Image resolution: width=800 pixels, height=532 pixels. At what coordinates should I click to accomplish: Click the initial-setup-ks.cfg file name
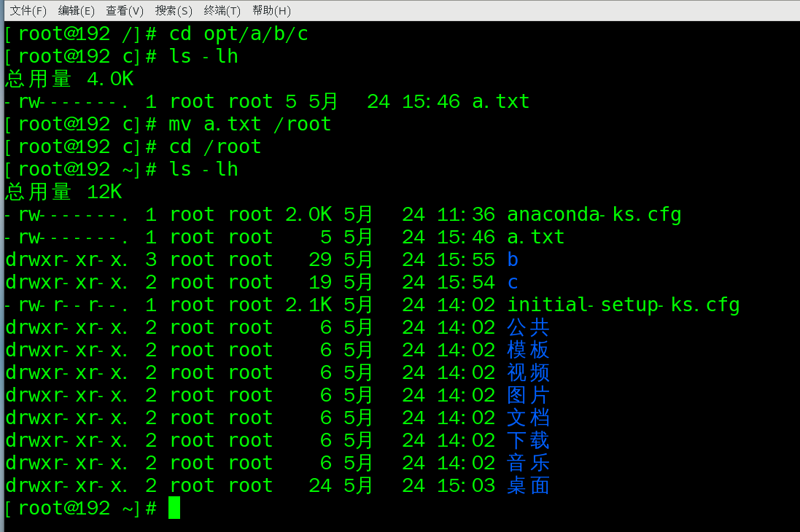pos(623,305)
